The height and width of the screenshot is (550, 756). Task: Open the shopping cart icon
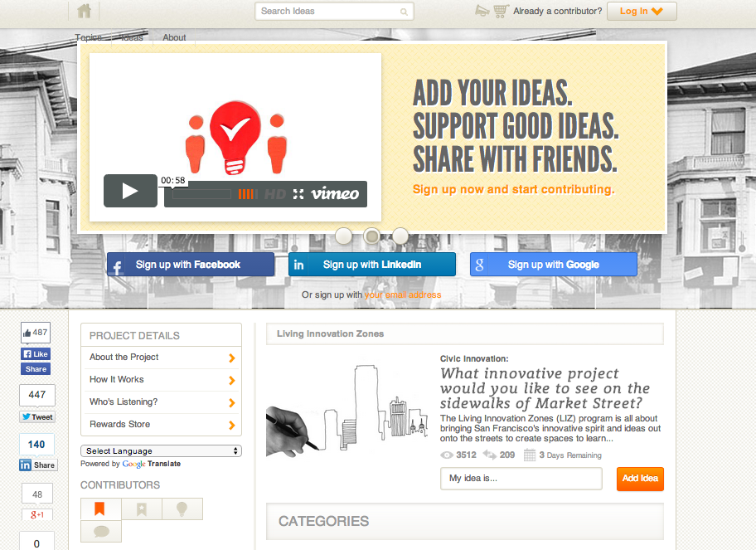click(x=501, y=11)
